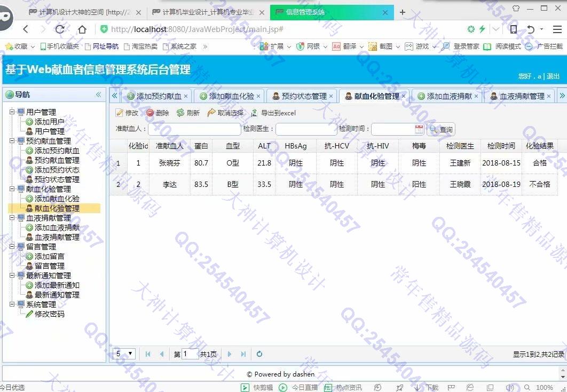This screenshot has width=567, height=392.
Task: Go to last page of results
Action: tap(243, 354)
